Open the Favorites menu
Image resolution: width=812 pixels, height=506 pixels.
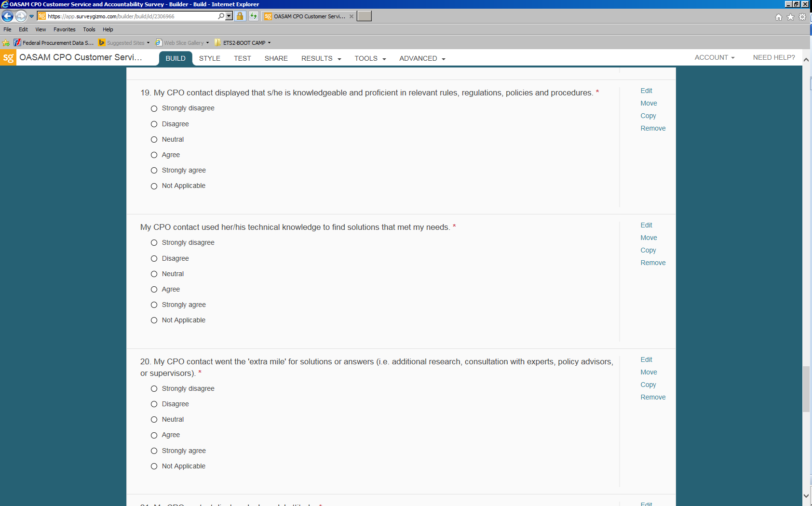[65, 29]
